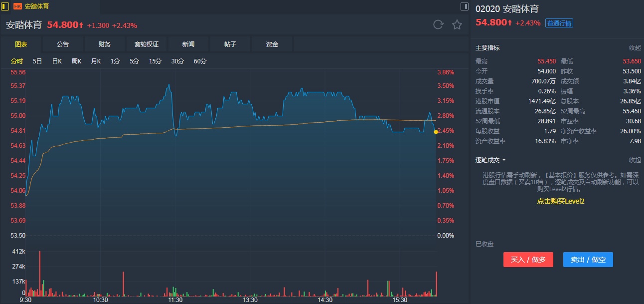Select the 60分 interval

coord(200,61)
